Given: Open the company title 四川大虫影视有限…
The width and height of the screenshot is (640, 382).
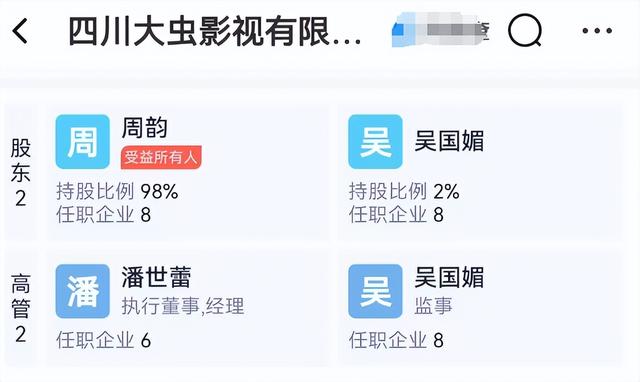Looking at the screenshot, I should 215,31.
